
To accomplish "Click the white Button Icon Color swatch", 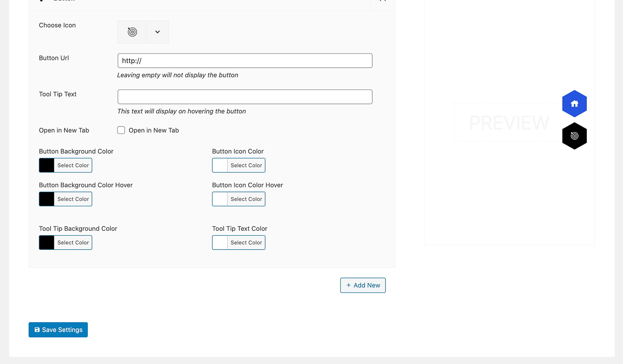I will pos(220,165).
